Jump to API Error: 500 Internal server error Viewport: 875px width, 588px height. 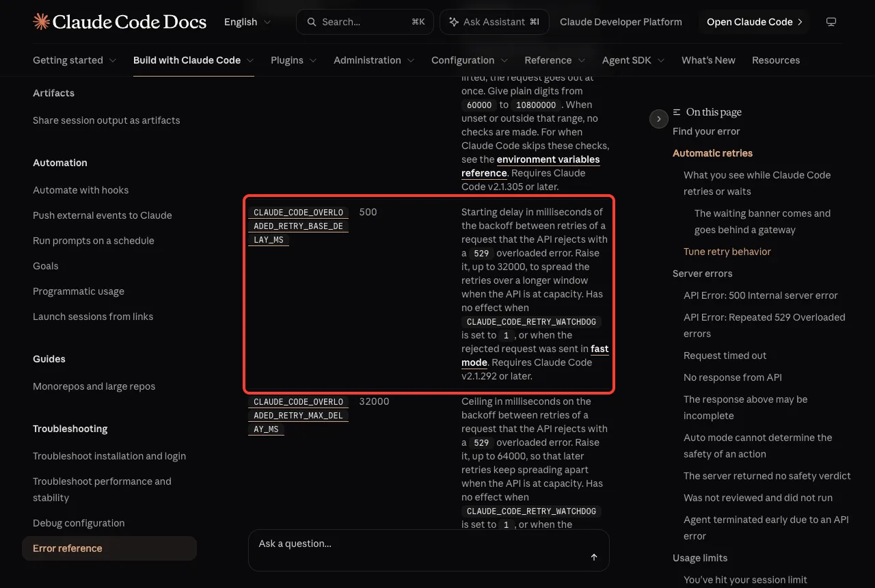(761, 295)
